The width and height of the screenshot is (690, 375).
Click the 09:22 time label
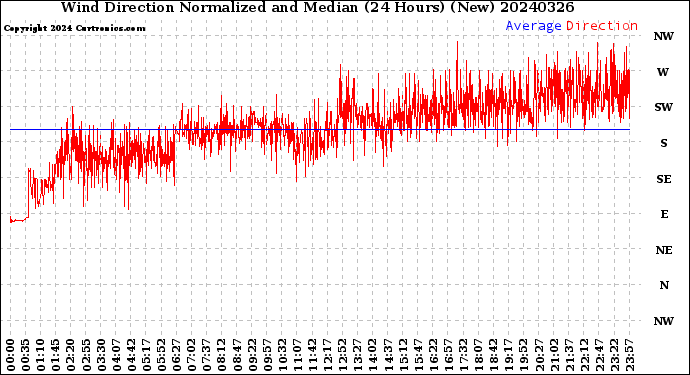[x=252, y=355]
